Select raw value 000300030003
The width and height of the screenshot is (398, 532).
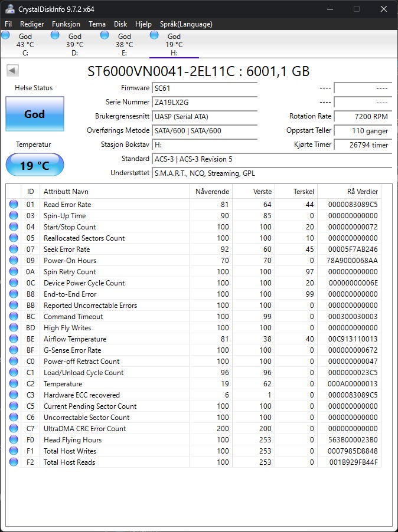[353, 317]
